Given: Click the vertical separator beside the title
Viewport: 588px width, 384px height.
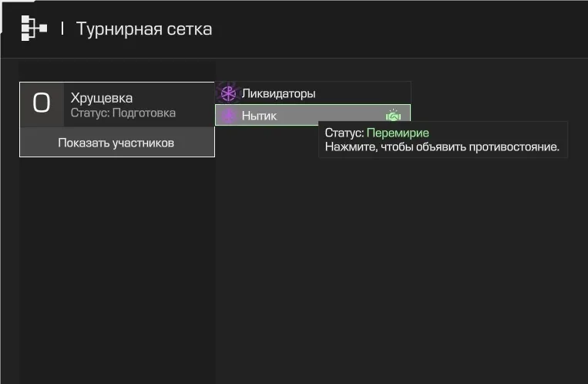Looking at the screenshot, I should tap(62, 29).
